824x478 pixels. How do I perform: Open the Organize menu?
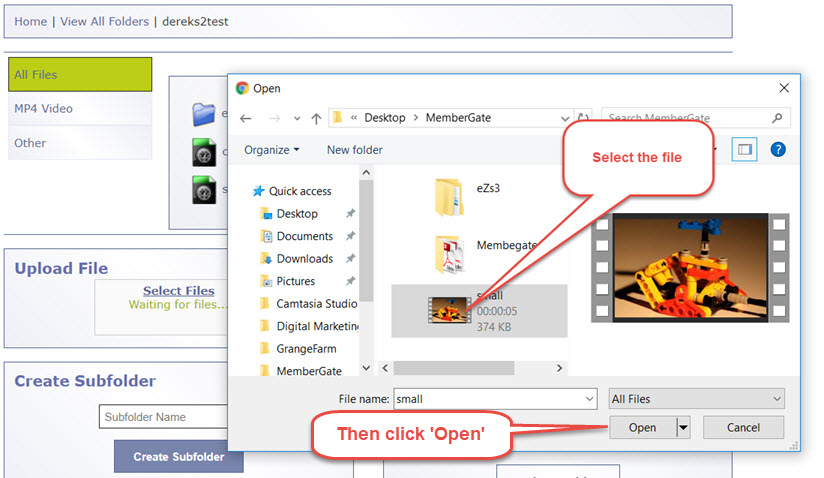(x=272, y=150)
